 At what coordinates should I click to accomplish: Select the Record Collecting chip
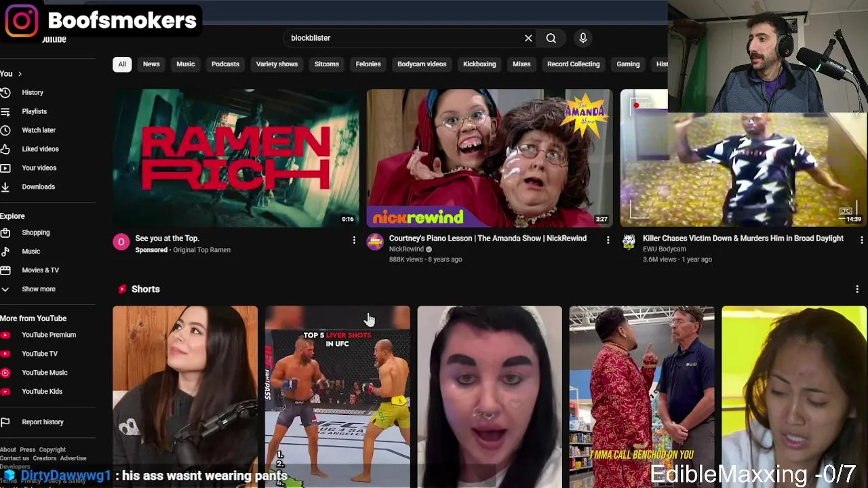(x=573, y=64)
